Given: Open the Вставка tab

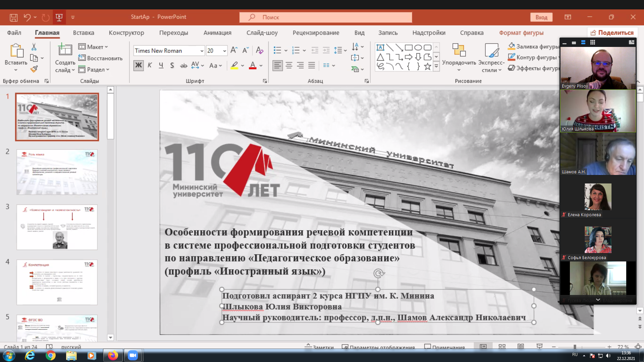Looking at the screenshot, I should [84, 33].
